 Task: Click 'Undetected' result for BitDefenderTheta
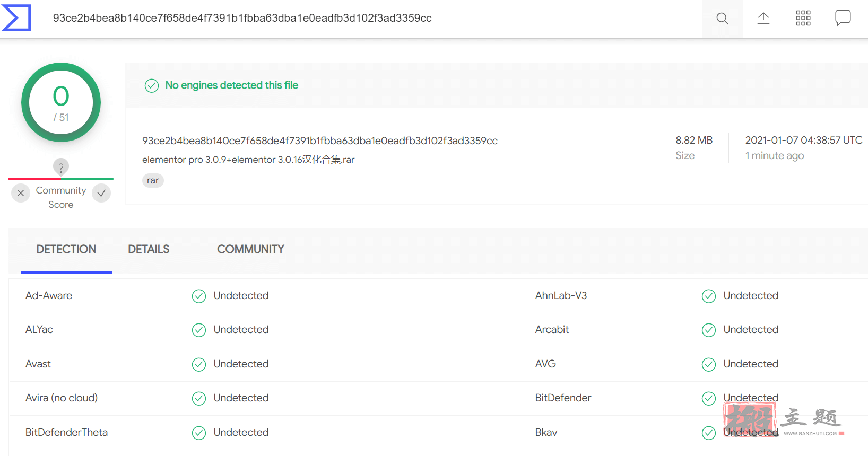(241, 433)
